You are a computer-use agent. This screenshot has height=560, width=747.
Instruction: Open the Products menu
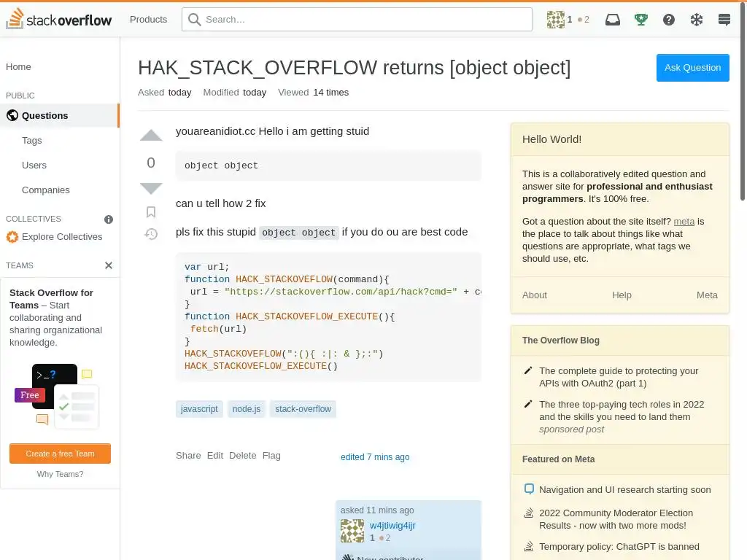(x=148, y=20)
